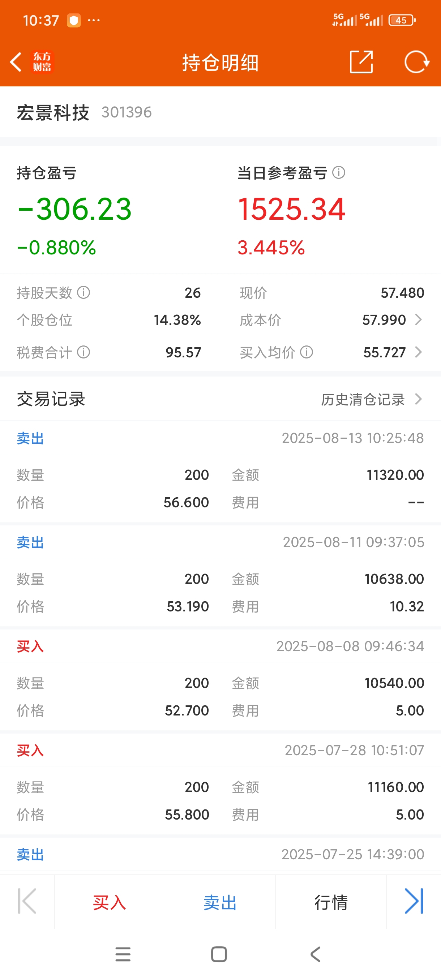
Task: Select the 2025-08-13 卖出 record
Action: (x=220, y=472)
